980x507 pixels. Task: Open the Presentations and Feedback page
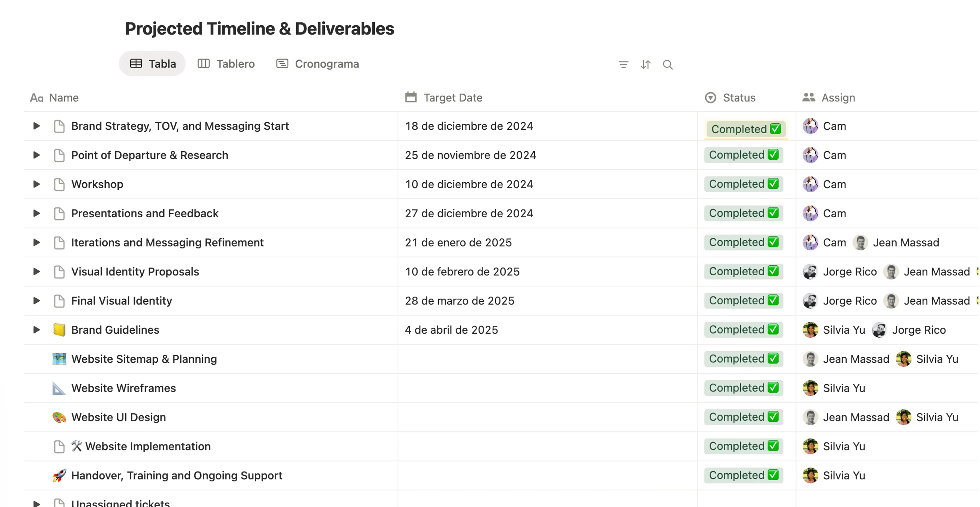pyautogui.click(x=144, y=213)
